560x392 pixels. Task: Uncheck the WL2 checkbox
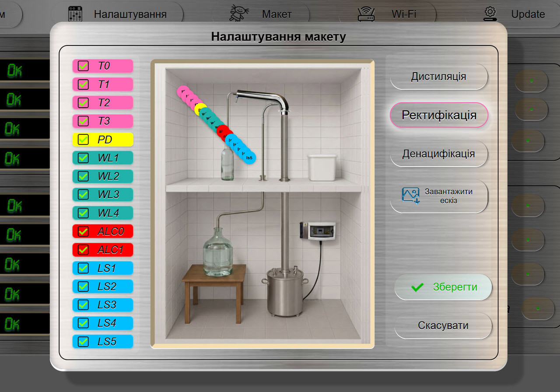(x=83, y=176)
